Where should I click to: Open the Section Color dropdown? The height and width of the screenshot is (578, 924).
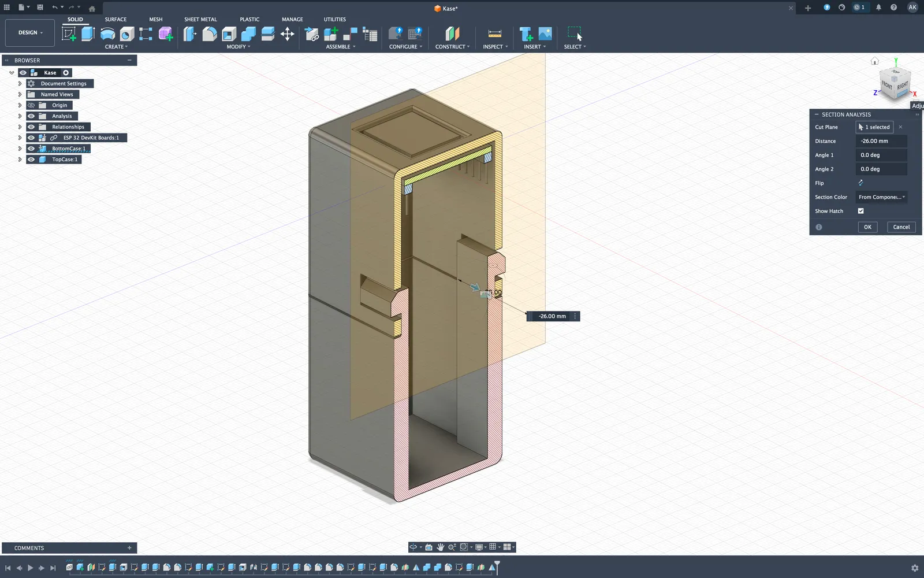tap(881, 197)
